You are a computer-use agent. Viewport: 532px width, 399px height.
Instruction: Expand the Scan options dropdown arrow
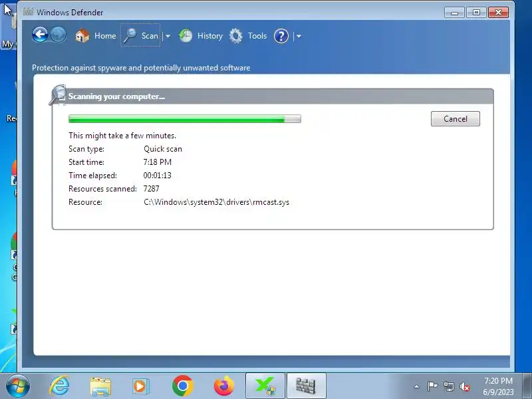[x=168, y=36]
